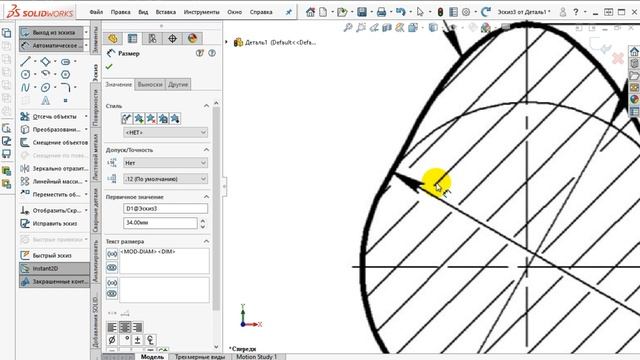Open Options via the gear icon
This screenshot has width=640, height=360.
[x=466, y=12]
